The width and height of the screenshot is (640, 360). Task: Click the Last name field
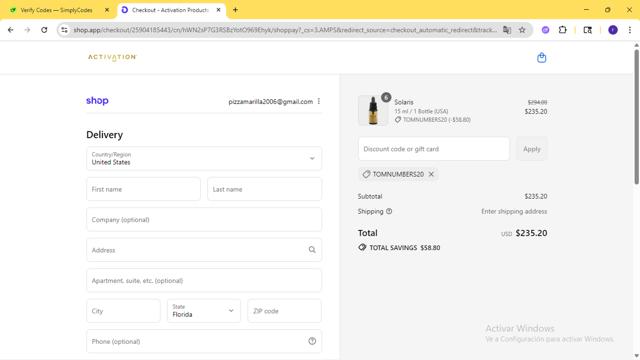tap(264, 189)
